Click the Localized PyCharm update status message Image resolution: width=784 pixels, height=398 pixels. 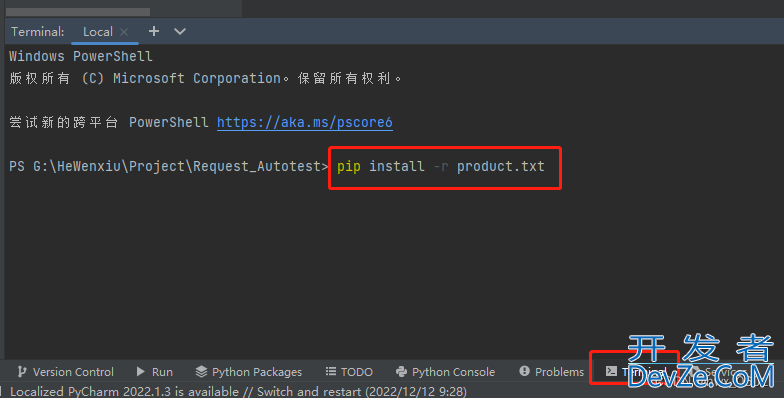click(238, 391)
